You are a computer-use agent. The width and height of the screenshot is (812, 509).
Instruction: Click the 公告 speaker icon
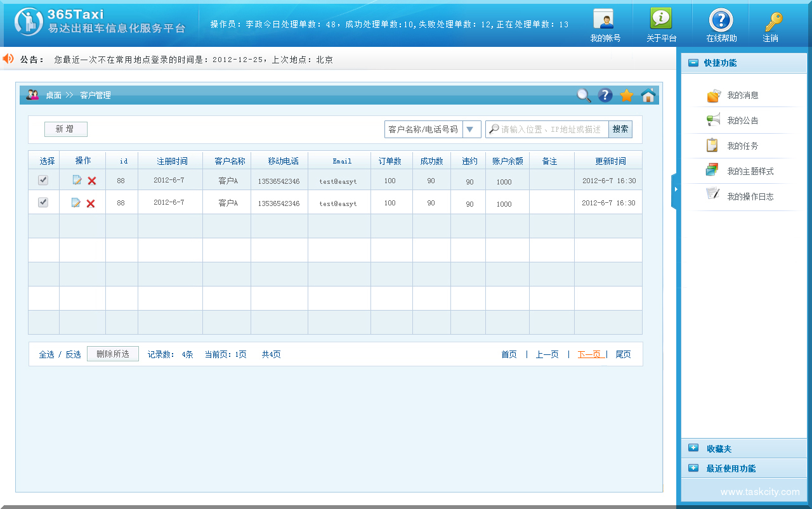coord(8,59)
